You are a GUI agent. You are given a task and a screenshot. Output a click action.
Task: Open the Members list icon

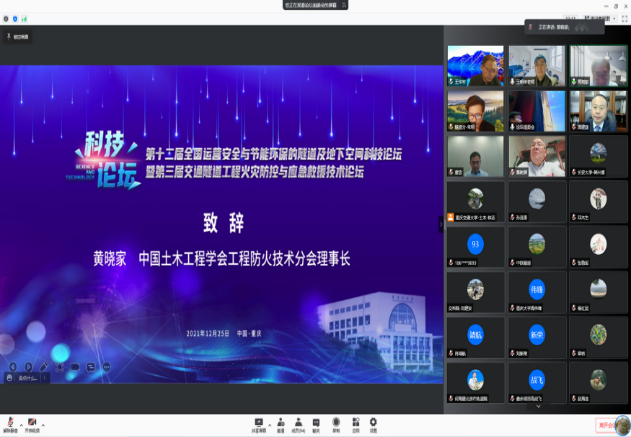(298, 421)
